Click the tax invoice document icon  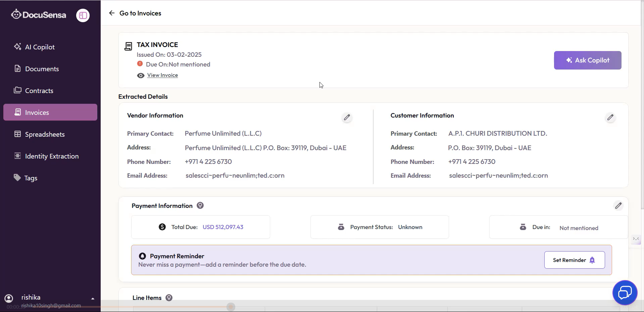(128, 46)
